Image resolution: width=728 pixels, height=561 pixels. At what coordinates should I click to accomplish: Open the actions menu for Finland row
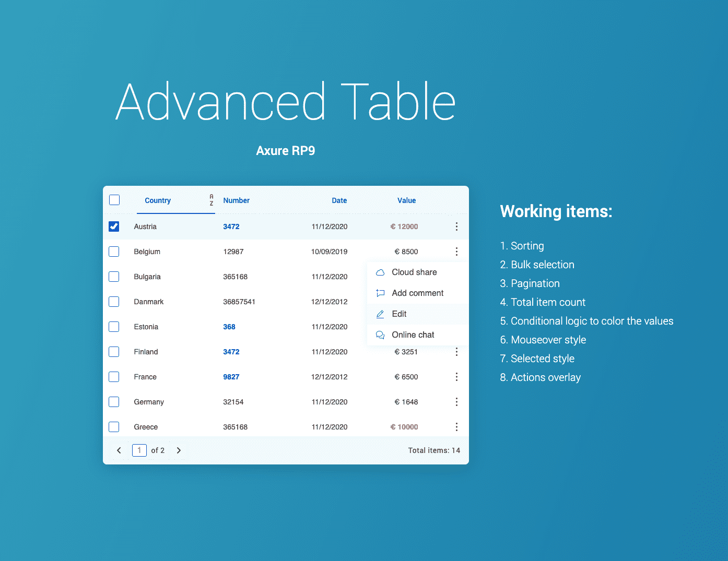click(456, 351)
